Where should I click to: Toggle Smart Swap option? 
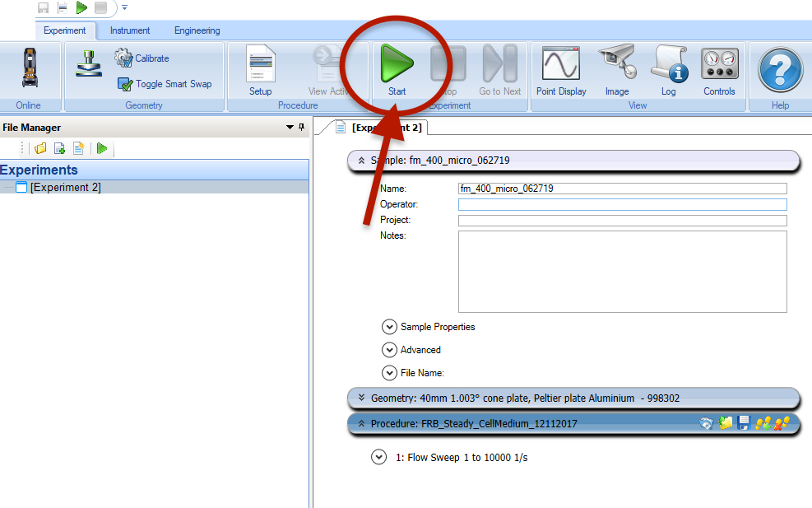point(164,84)
